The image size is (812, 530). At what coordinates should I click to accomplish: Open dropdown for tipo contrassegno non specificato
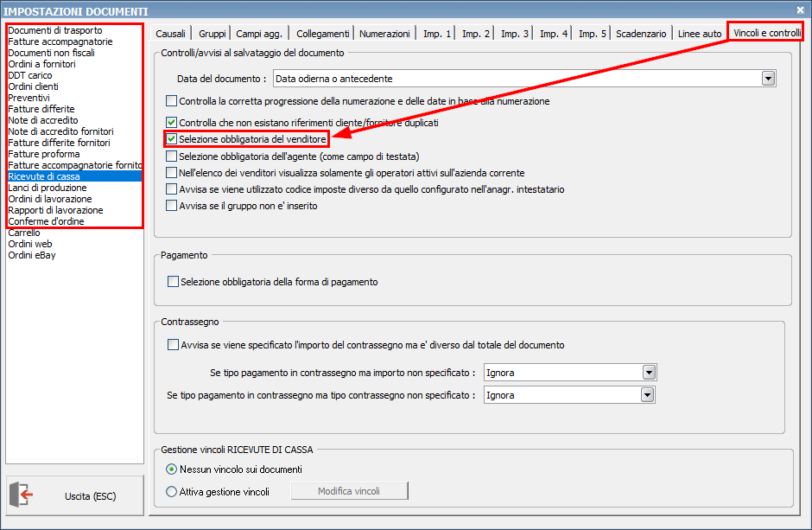pyautogui.click(x=647, y=395)
